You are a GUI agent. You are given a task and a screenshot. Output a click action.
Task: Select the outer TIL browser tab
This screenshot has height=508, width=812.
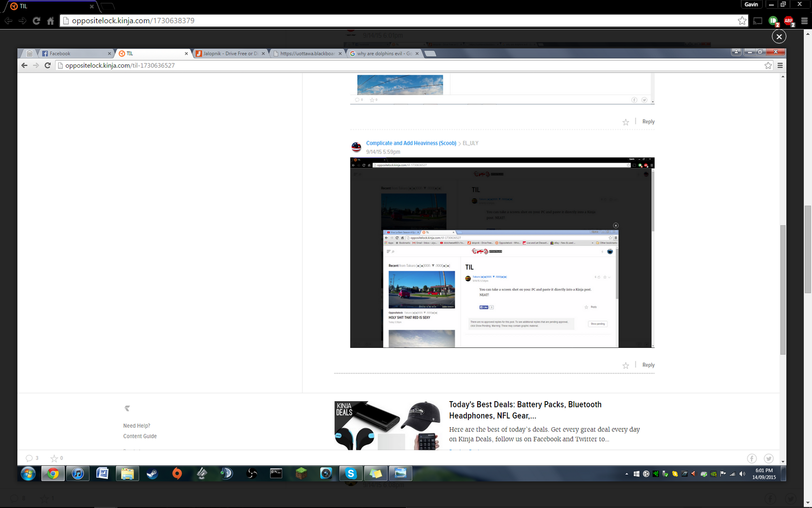pyautogui.click(x=51, y=7)
